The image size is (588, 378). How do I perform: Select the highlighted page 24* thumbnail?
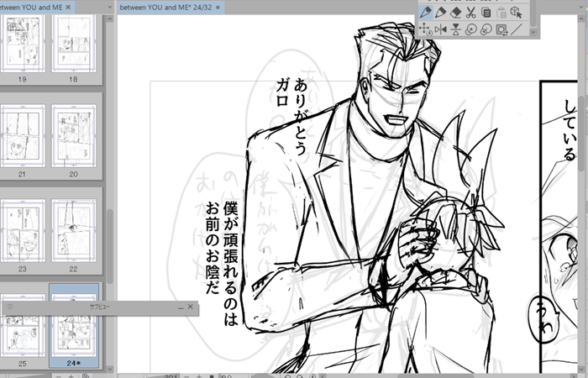point(74,326)
